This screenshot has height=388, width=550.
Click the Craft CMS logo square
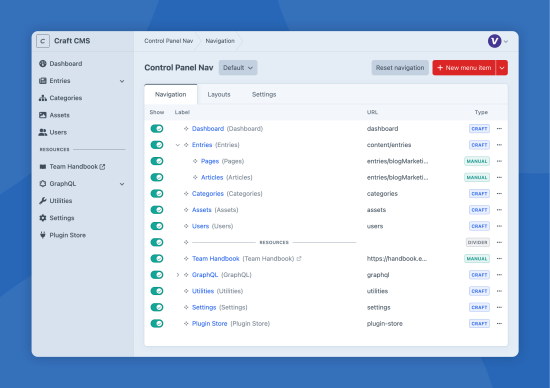pyautogui.click(x=43, y=41)
